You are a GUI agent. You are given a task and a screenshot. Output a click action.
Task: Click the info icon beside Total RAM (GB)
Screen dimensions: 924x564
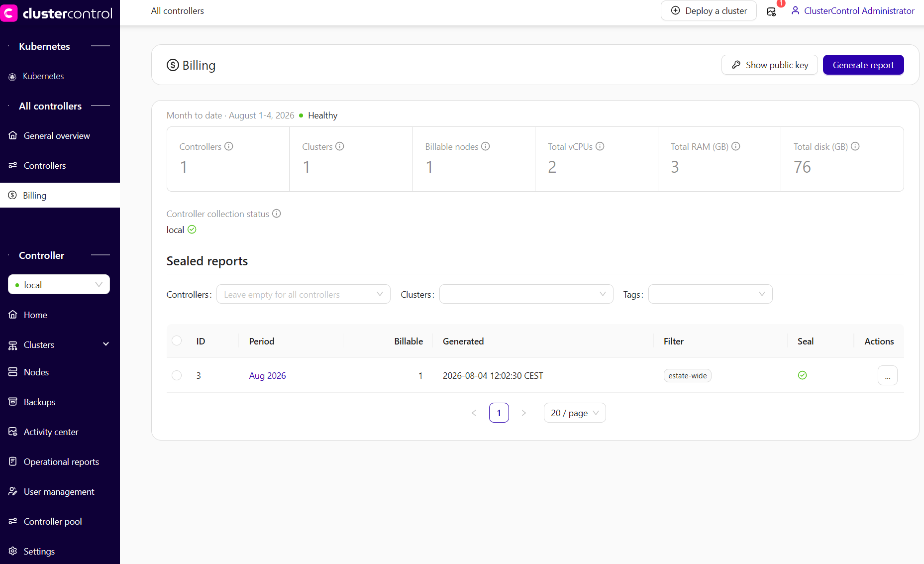pos(736,146)
